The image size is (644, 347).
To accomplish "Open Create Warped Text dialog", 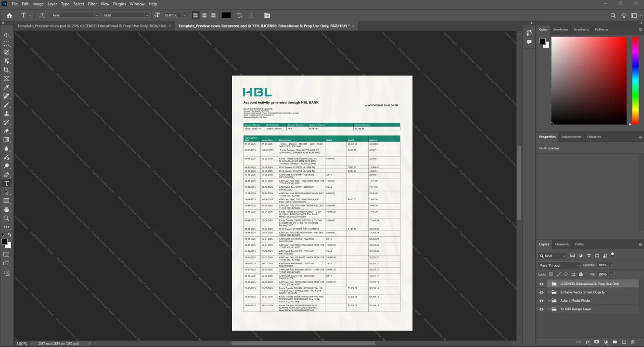I will (251, 15).
